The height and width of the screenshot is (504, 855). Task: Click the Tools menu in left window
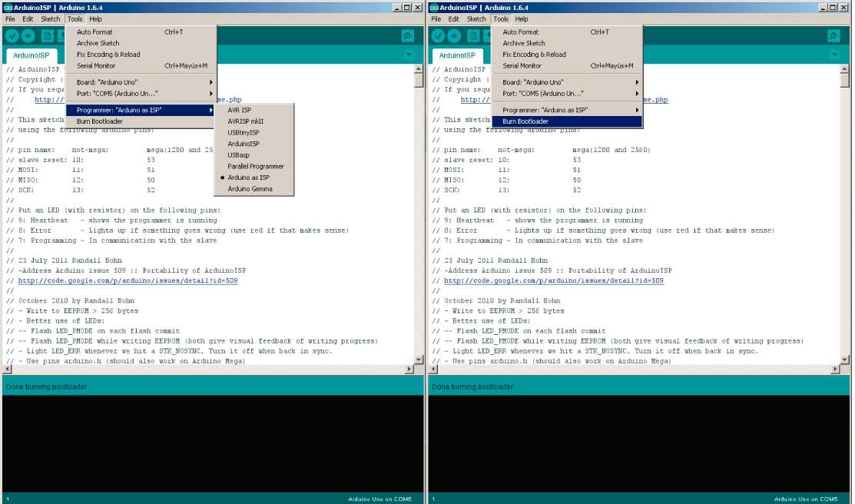click(x=75, y=19)
